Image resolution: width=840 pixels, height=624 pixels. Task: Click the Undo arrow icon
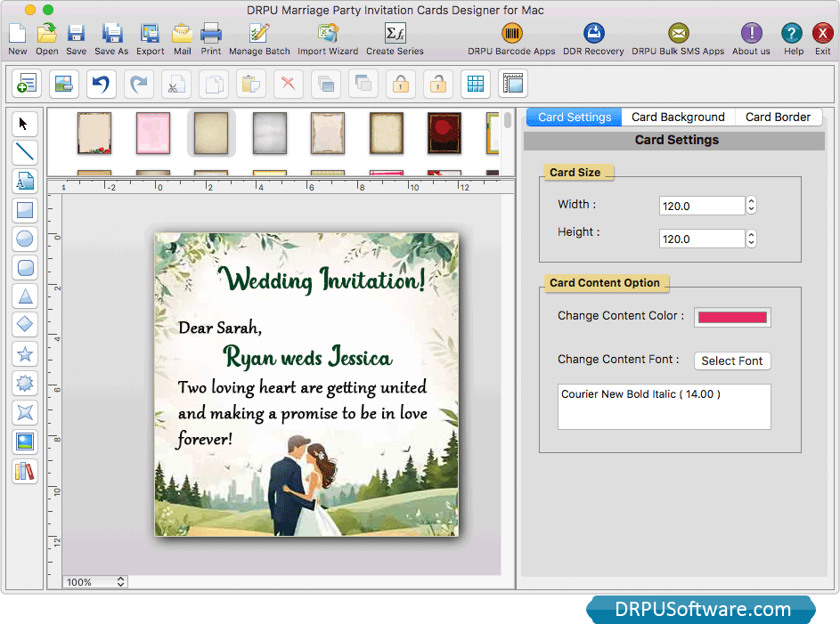[101, 84]
